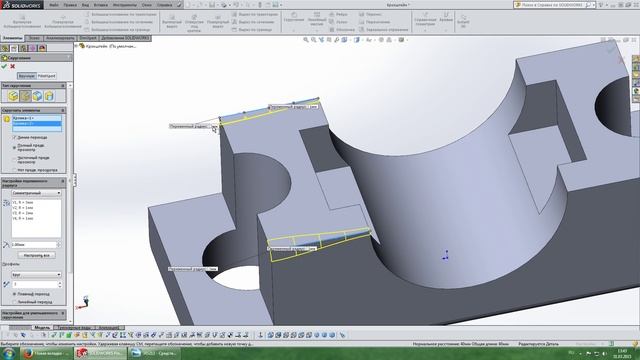The height and width of the screenshot is (360, 640).
Task: Open the Файл menu
Action: [x=53, y=5]
